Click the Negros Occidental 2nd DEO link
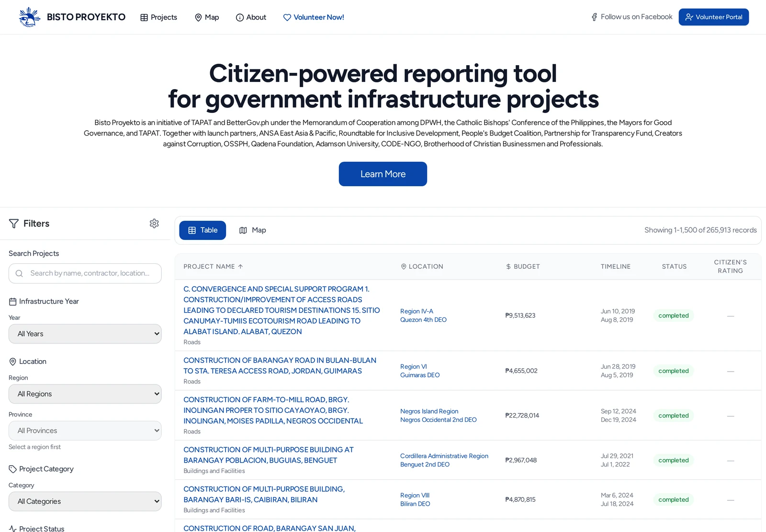 439,420
